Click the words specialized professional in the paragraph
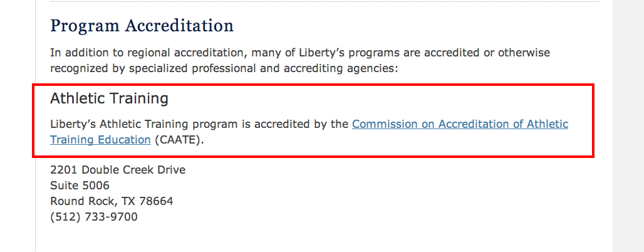The image size is (644, 252). pyautogui.click(x=193, y=69)
